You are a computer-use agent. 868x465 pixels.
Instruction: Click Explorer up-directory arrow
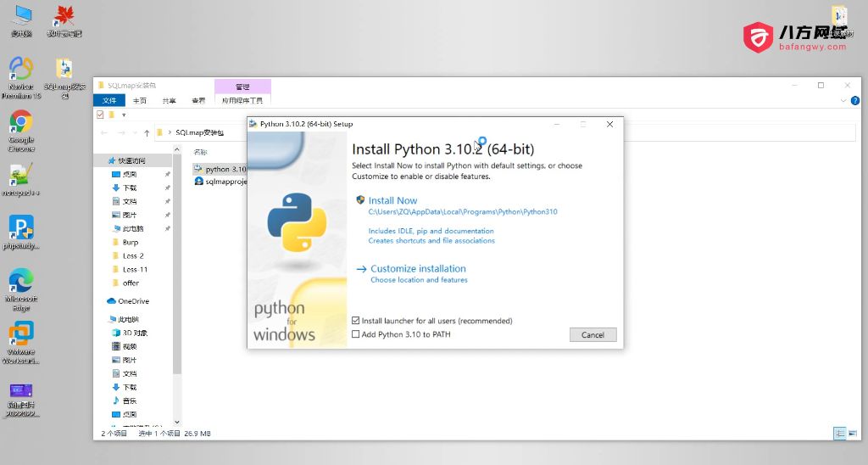[x=147, y=133]
